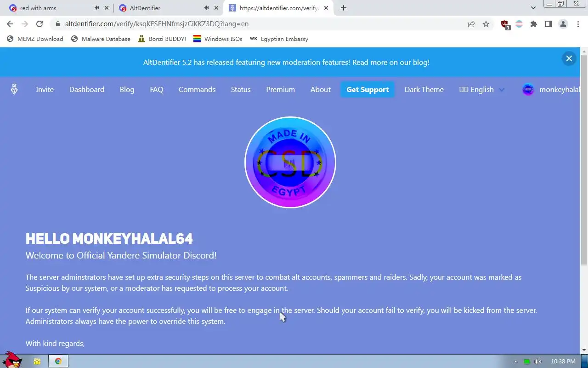
Task: Expand the tab search chevron
Action: pyautogui.click(x=533, y=8)
